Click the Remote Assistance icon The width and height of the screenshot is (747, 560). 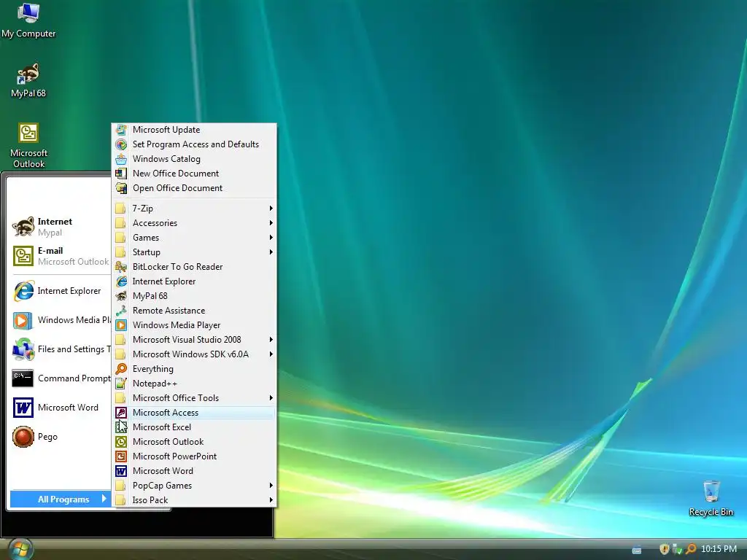pos(122,311)
